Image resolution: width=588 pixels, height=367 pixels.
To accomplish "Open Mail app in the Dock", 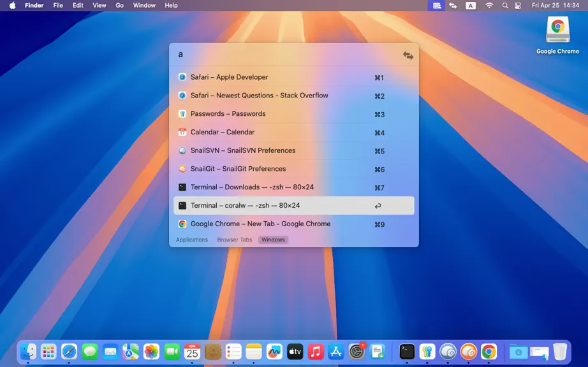I will pos(110,352).
